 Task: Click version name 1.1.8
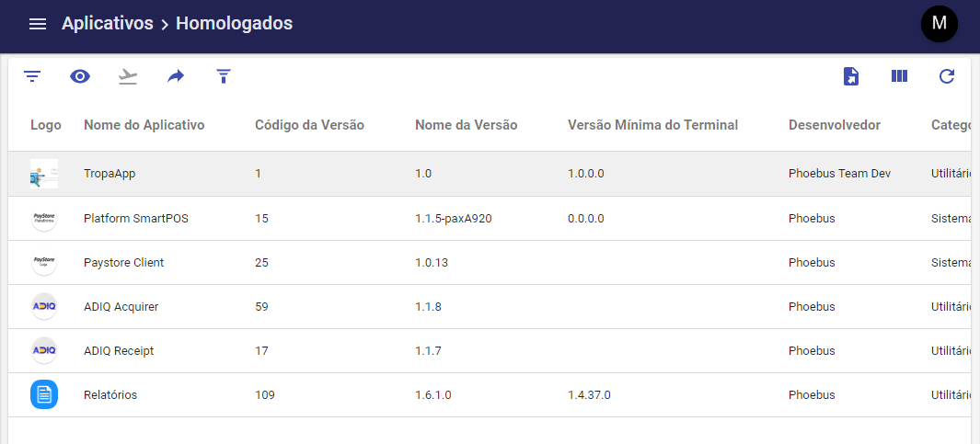click(428, 307)
